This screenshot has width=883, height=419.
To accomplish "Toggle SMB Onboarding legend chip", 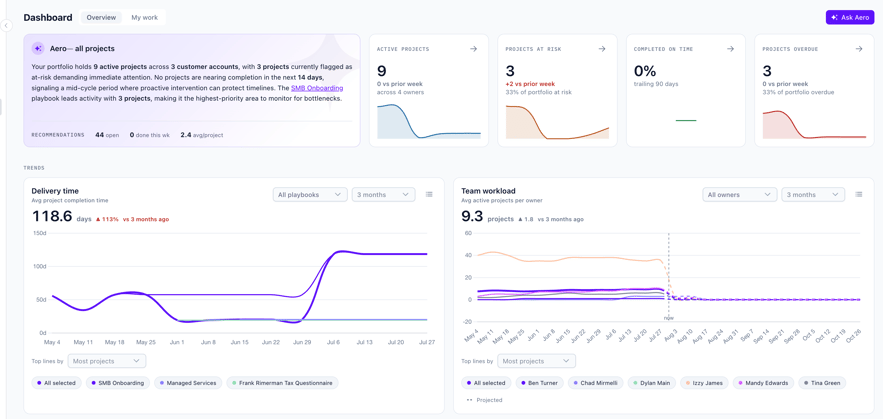I will tap(118, 383).
